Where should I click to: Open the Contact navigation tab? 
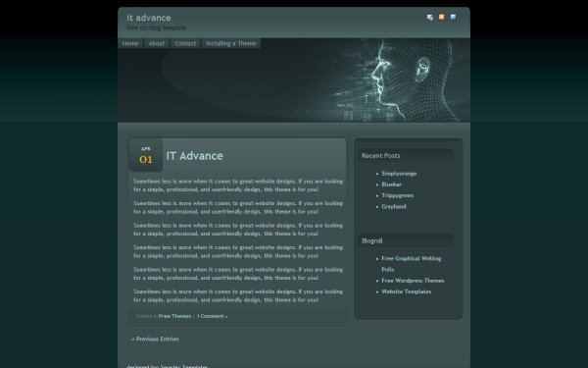pos(185,43)
